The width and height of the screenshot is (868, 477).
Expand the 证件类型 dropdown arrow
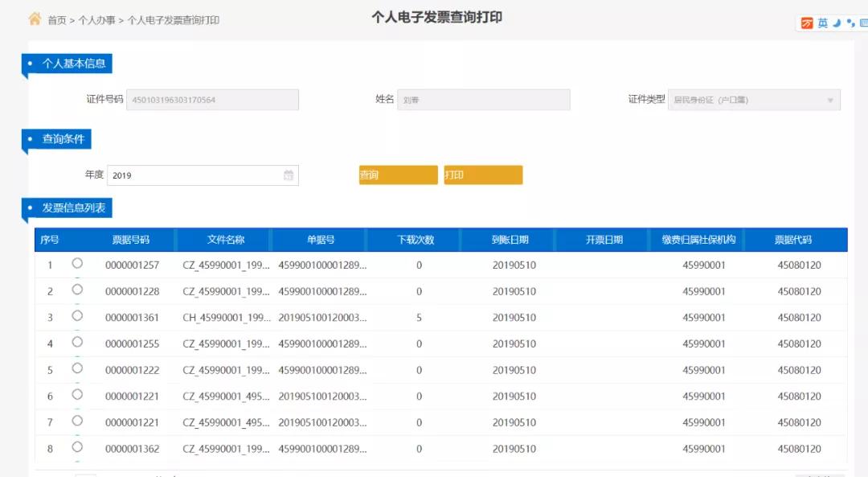[x=830, y=101]
